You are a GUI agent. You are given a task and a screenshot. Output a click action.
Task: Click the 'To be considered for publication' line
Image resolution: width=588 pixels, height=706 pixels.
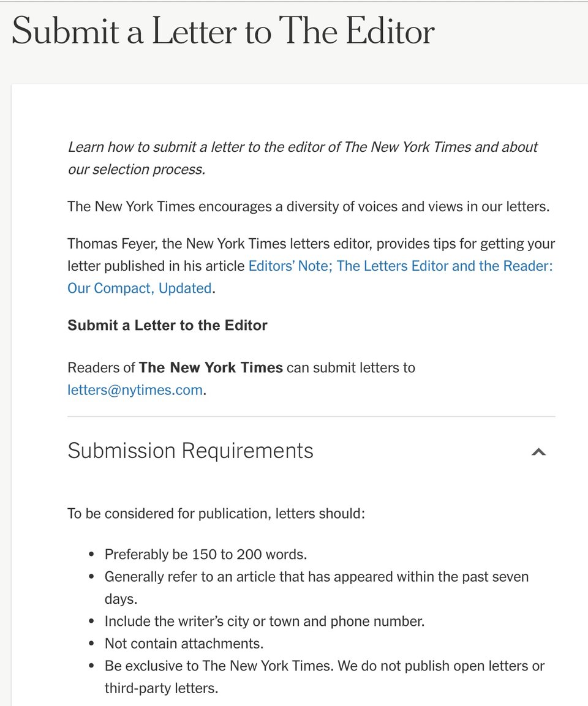[216, 513]
